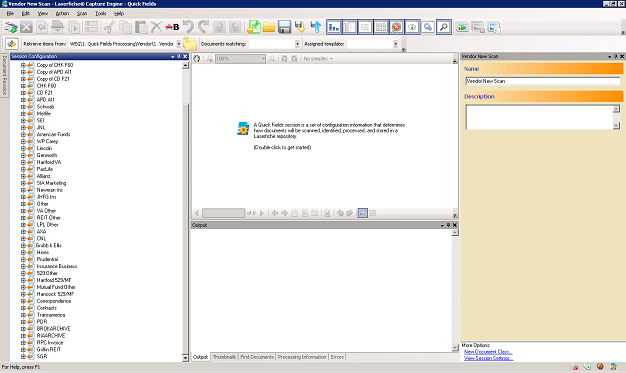
Task: Click Session Configuration scrollbar down arrow
Action: [x=185, y=358]
